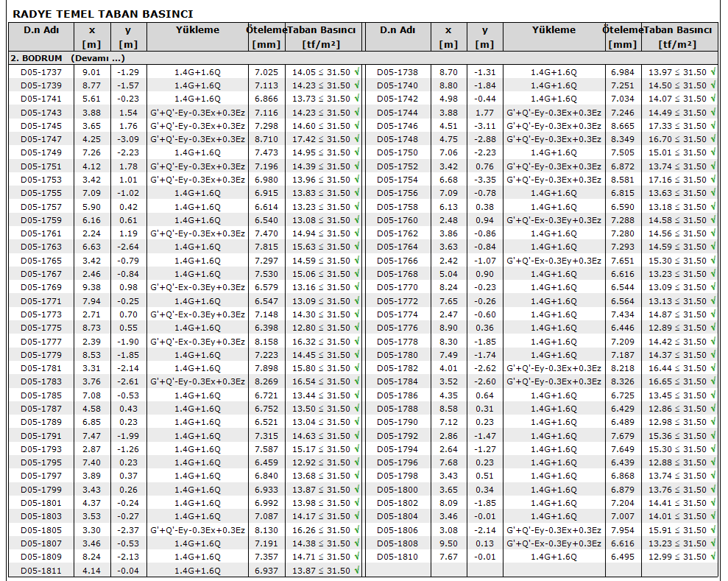
Task: Click green checkmark in row D05-1807
Action: pos(357,543)
